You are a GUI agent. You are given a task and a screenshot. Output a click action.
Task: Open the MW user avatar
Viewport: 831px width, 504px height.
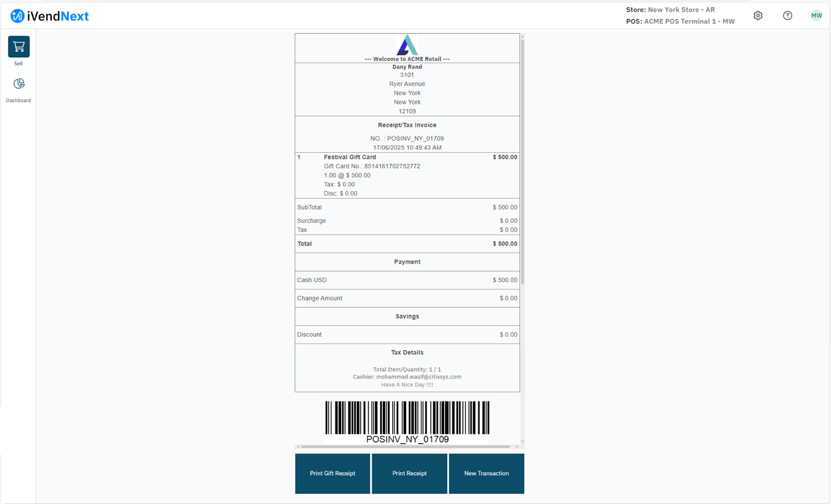coord(816,16)
